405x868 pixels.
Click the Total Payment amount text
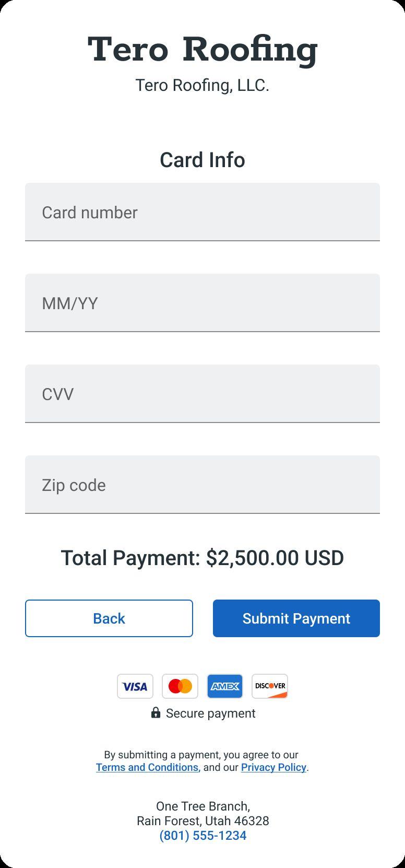[202, 558]
